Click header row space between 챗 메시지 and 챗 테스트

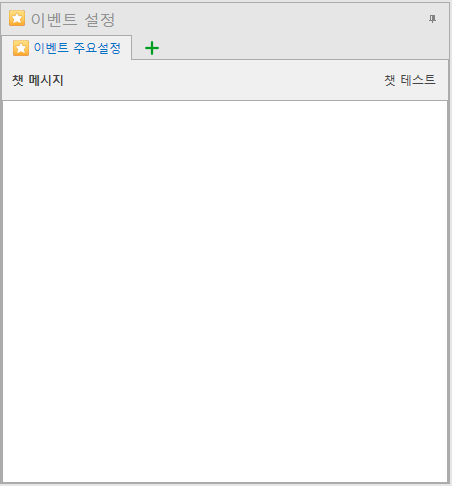[x=223, y=80]
